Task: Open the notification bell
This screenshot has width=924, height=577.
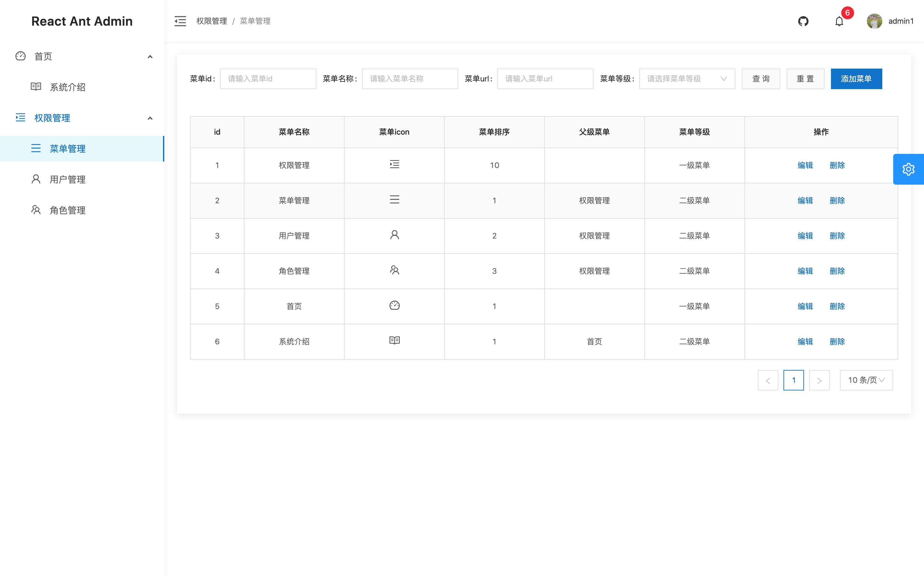Action: (839, 21)
